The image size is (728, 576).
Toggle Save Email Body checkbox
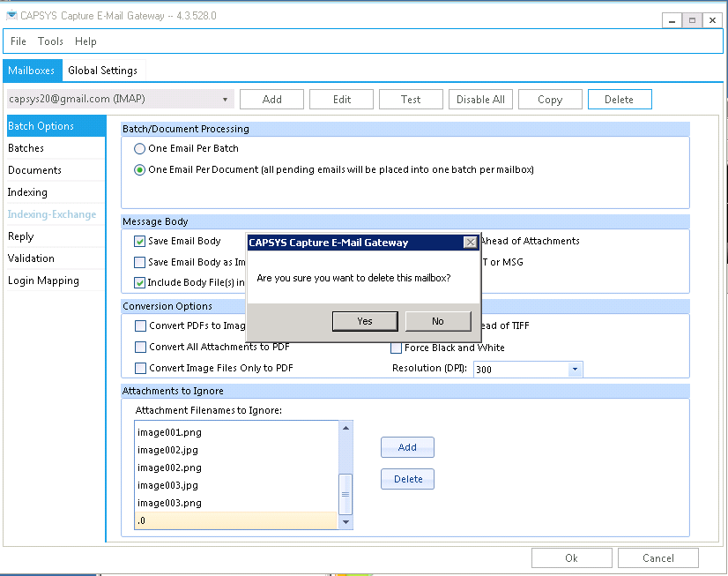(x=139, y=241)
